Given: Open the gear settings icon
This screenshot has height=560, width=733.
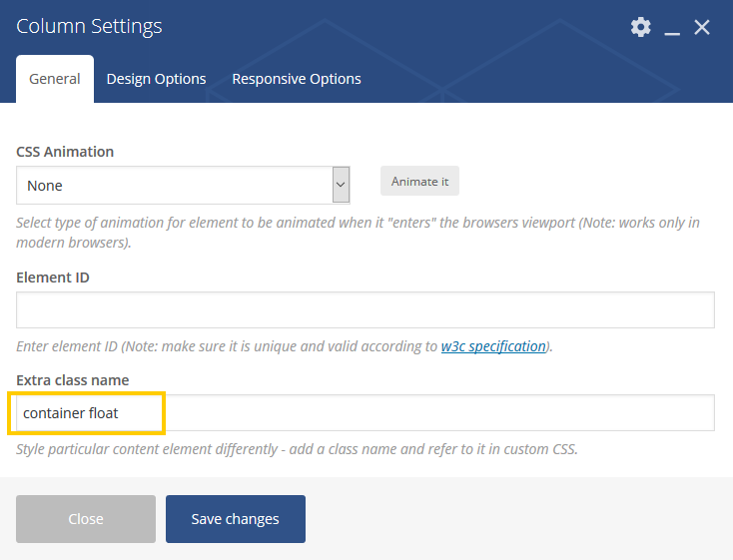Looking at the screenshot, I should coord(640,27).
